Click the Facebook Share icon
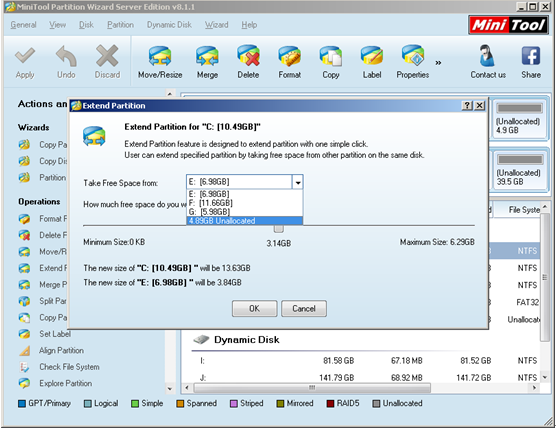 [531, 56]
